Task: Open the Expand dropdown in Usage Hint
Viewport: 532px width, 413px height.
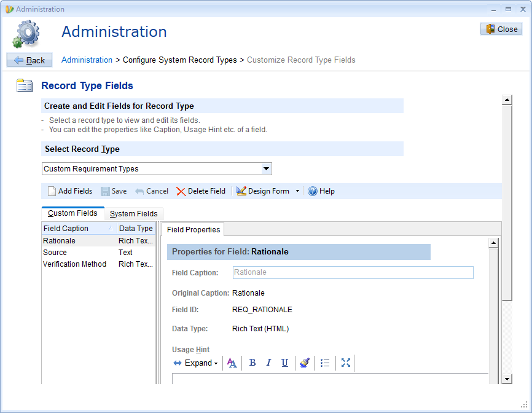Action: [195, 363]
